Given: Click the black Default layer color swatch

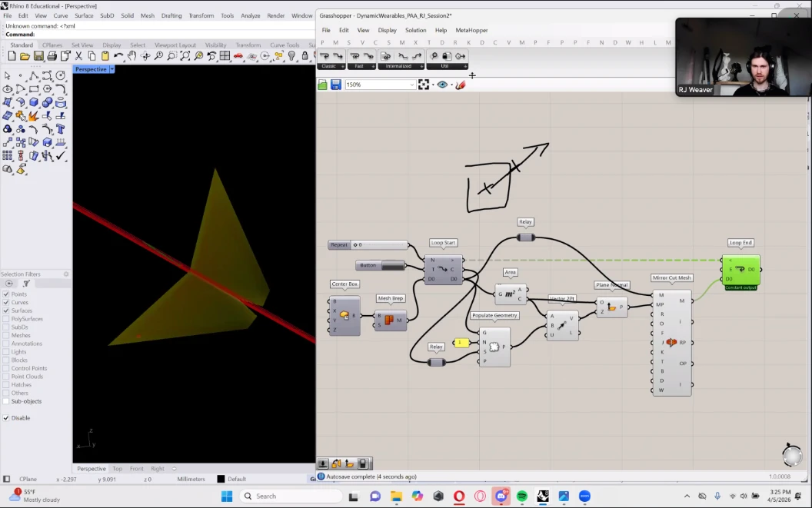Looking at the screenshot, I should (x=221, y=479).
